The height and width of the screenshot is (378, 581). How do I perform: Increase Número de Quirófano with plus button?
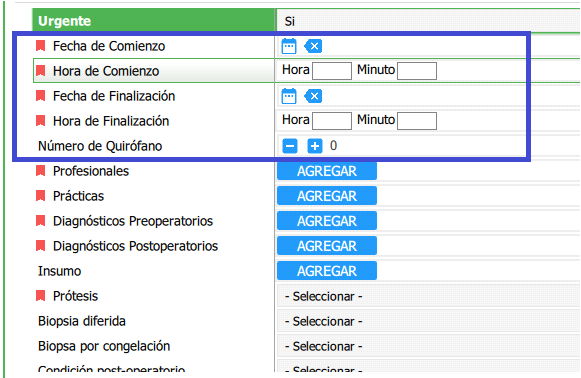(315, 146)
